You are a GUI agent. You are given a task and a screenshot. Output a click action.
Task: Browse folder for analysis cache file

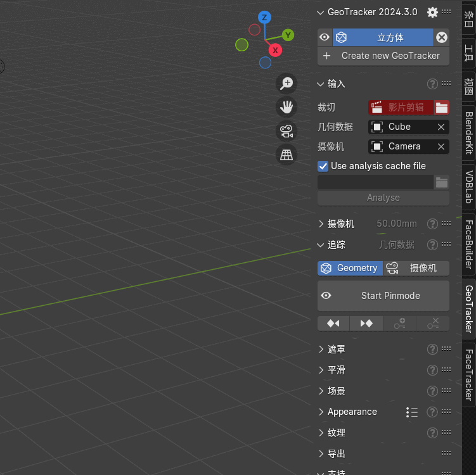[x=442, y=182]
